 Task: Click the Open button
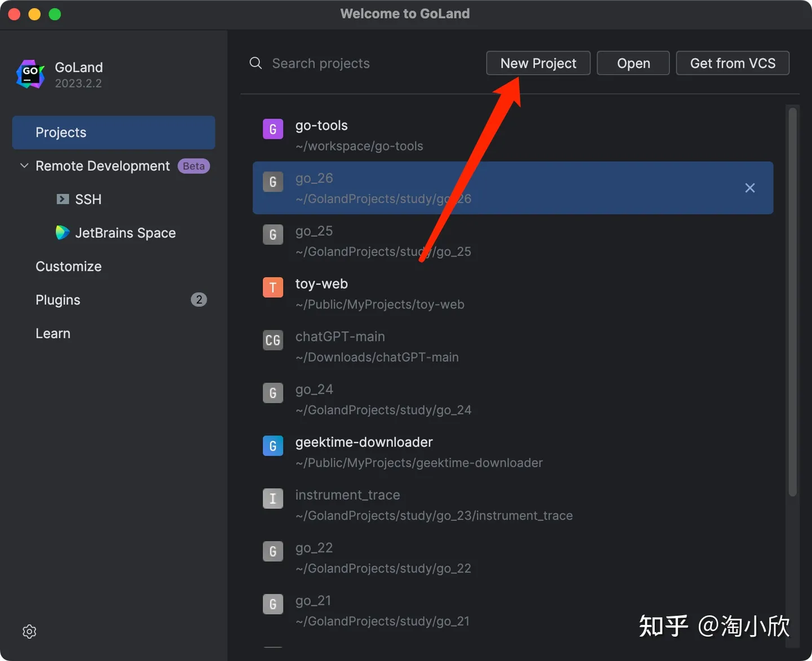coord(633,63)
